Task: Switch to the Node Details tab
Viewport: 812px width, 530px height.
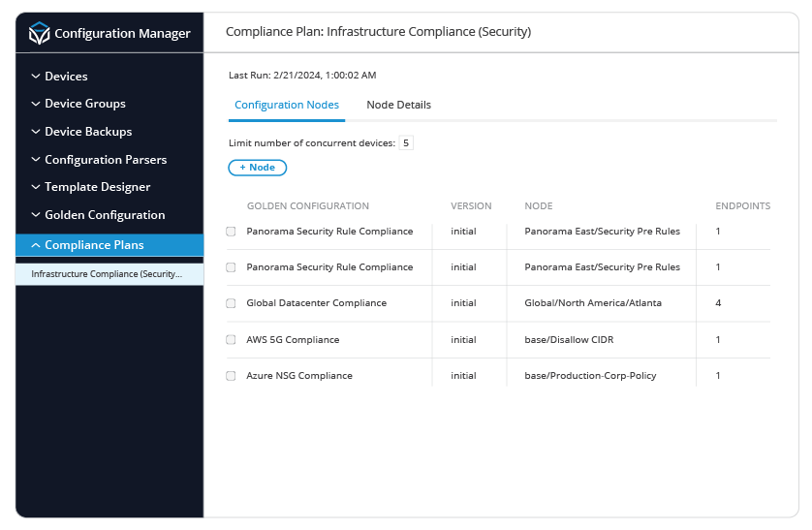Action: pyautogui.click(x=398, y=105)
